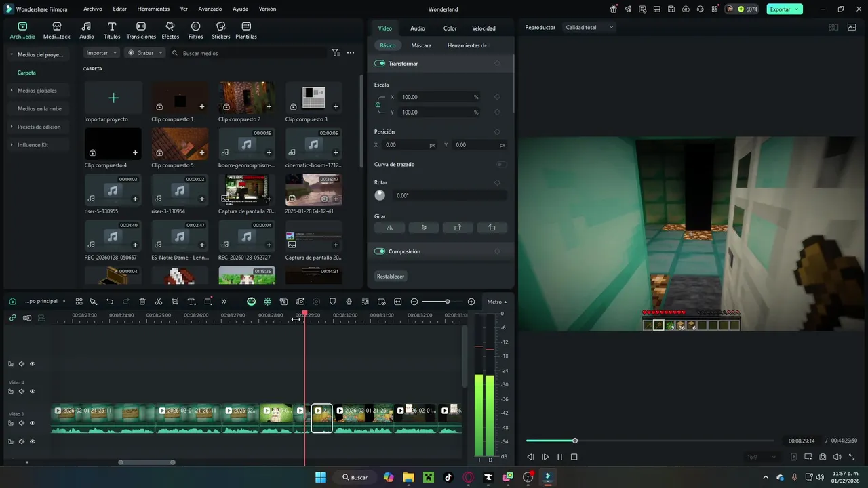Open voiceover recording microphone tool
868x488 pixels.
coord(349,302)
